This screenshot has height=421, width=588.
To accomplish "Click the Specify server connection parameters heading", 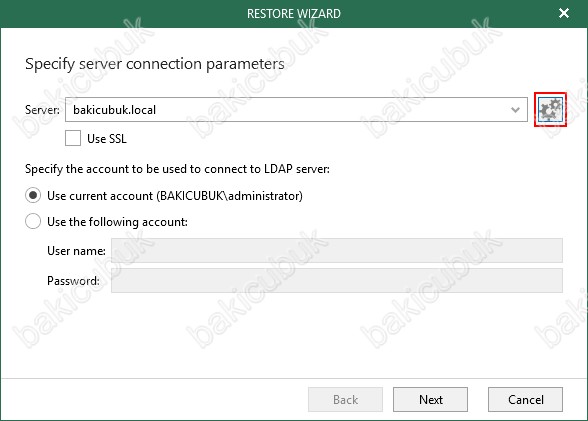I will pyautogui.click(x=154, y=64).
